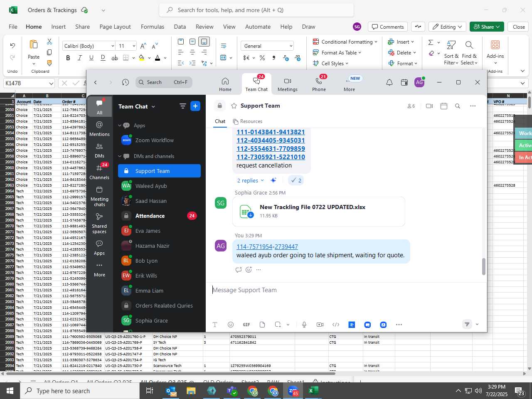Toggle Underline in Excel ribbon

(91, 58)
